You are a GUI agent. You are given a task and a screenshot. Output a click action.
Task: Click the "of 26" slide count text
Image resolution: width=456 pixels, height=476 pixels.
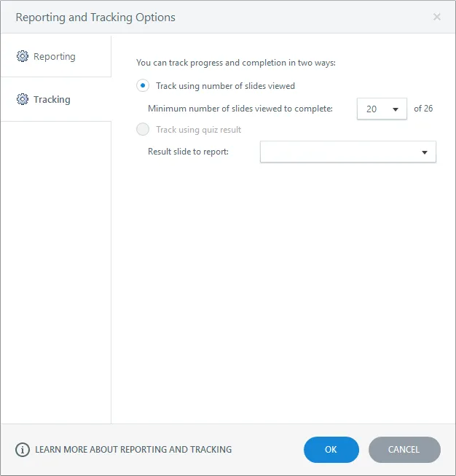click(423, 109)
